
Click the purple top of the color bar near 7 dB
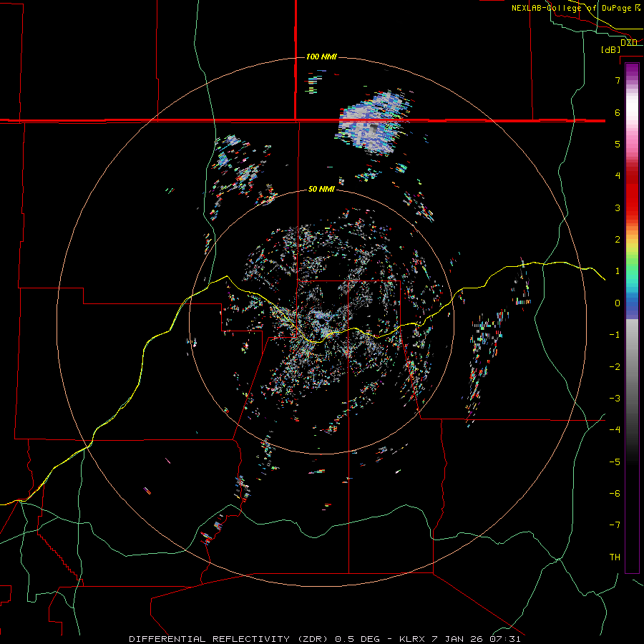[632, 72]
